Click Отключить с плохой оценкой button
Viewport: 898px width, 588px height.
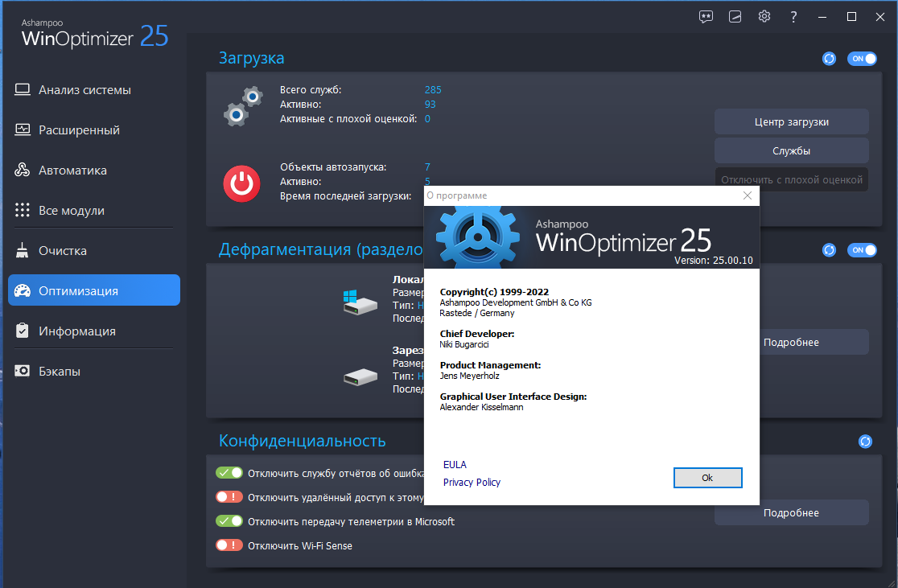tap(792, 179)
